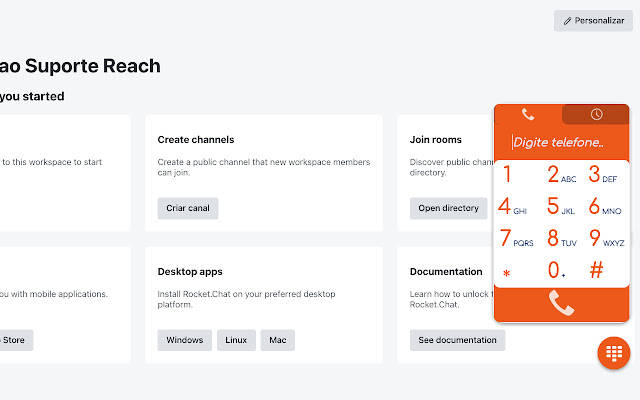640x400 pixels.
Task: Select the Linux desktop app
Action: 236,340
